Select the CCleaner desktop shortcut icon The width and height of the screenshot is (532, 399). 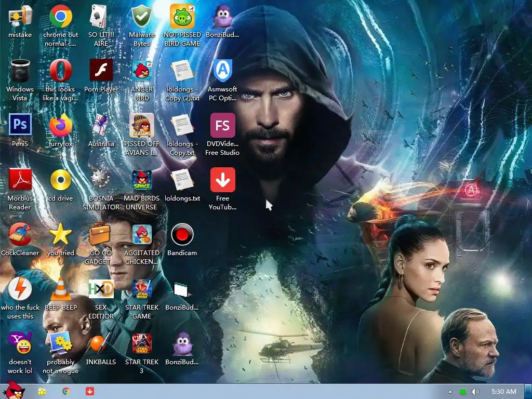tap(20, 234)
